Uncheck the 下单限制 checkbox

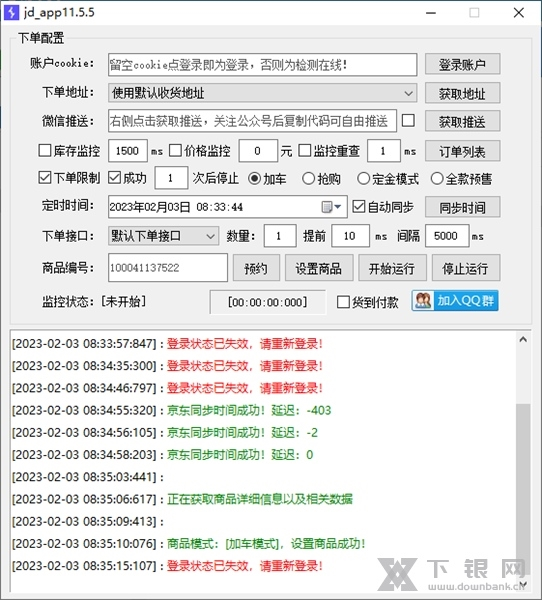[x=45, y=178]
